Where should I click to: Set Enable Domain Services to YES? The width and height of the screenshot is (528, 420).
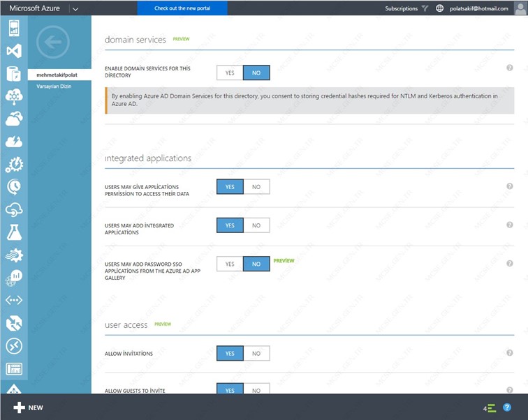(230, 73)
